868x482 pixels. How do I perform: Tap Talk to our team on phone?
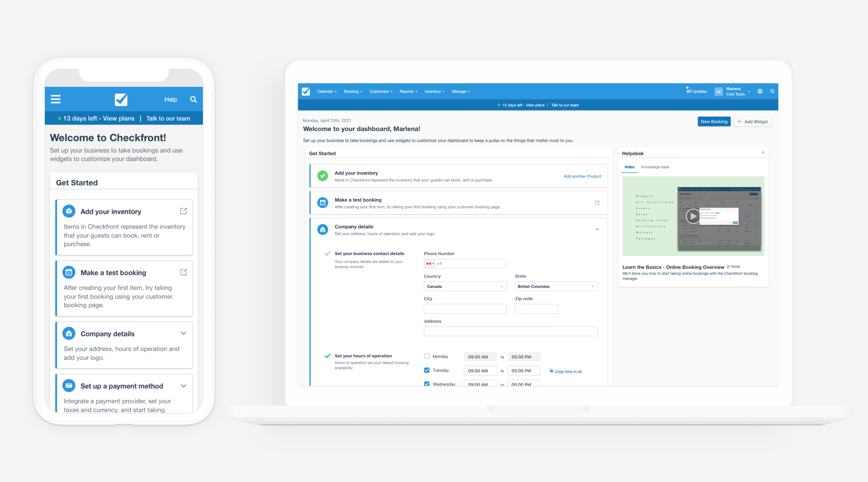pyautogui.click(x=168, y=118)
